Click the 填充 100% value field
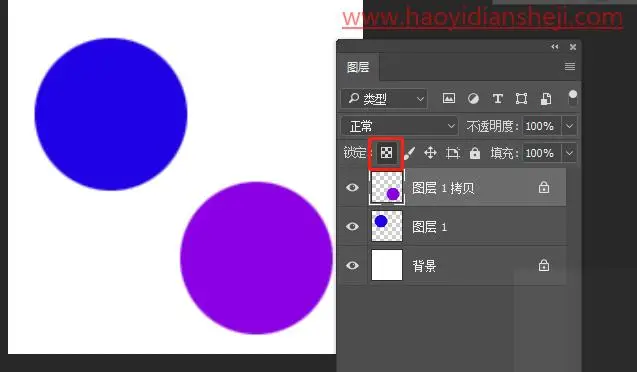637x372 pixels. (542, 153)
